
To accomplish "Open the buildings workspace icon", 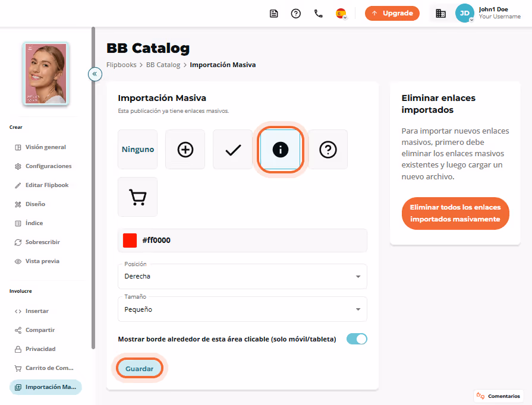I will click(x=440, y=14).
